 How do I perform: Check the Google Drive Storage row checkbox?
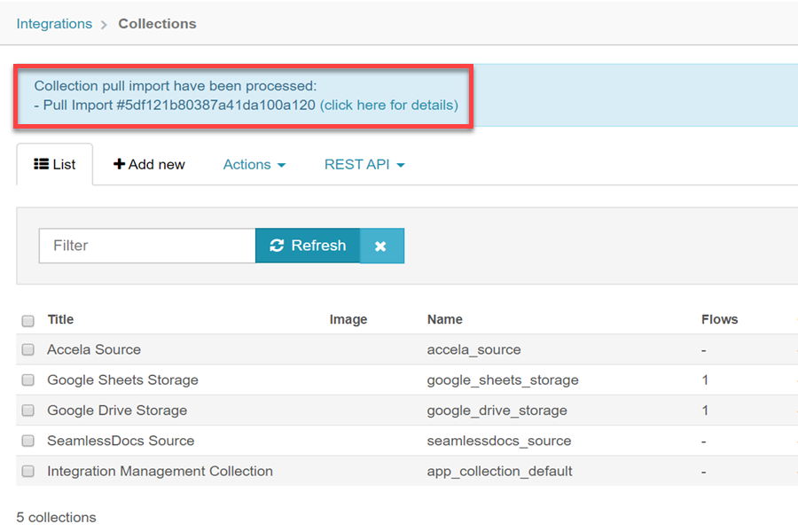[x=28, y=411]
